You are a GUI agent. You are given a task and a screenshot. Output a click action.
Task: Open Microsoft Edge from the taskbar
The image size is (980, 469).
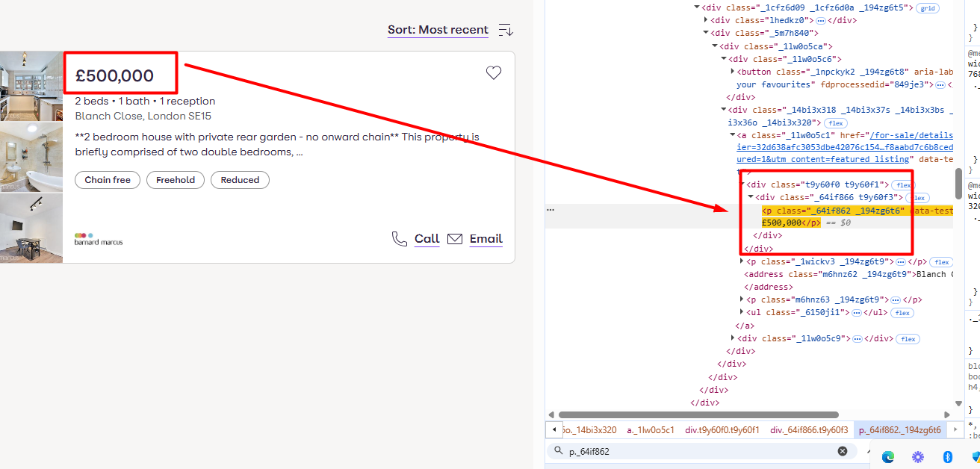[888, 456]
